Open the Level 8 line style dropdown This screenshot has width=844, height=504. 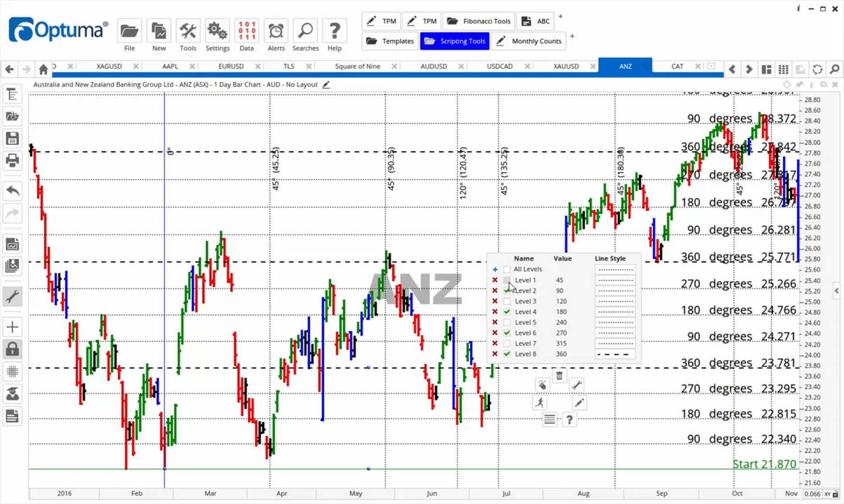(x=615, y=354)
